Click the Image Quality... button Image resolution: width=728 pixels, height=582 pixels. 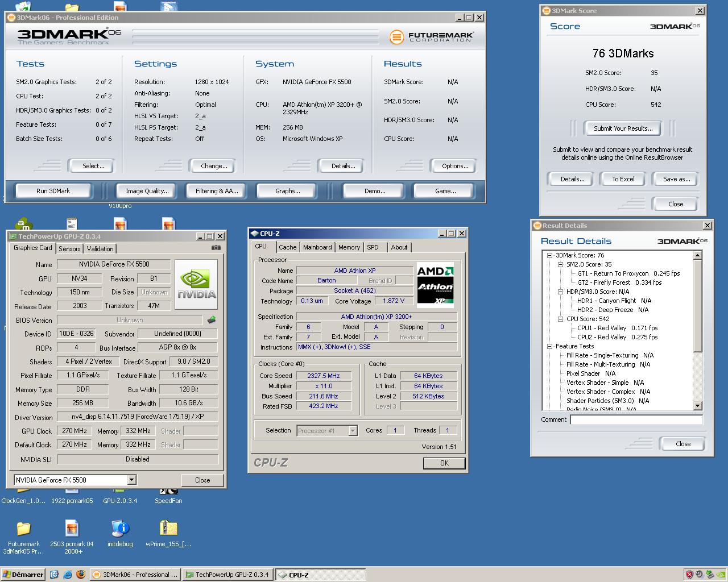point(147,191)
